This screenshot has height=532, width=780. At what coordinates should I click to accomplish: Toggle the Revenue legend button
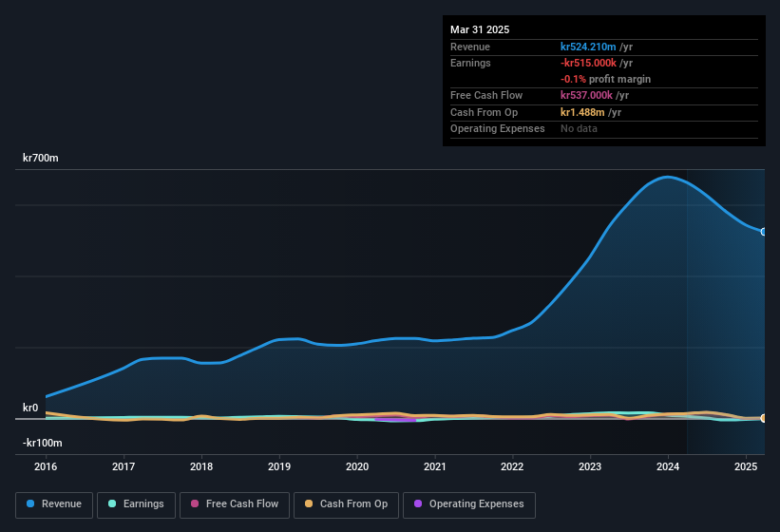(54, 504)
